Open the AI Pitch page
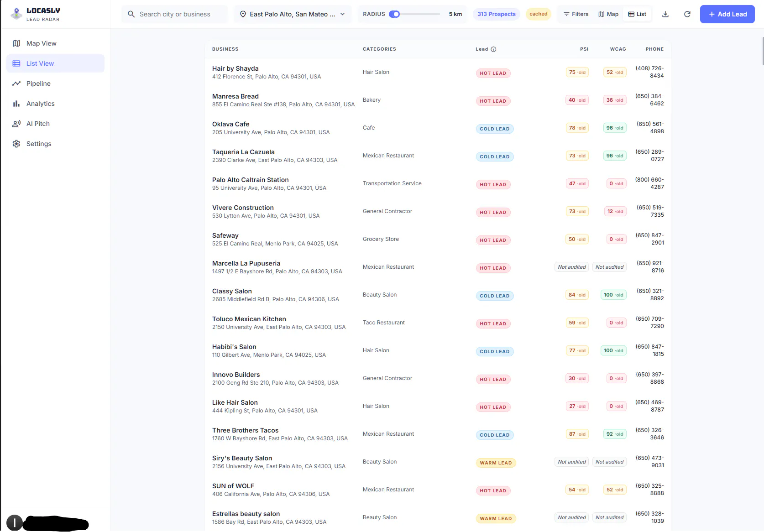764x532 pixels. [55, 124]
